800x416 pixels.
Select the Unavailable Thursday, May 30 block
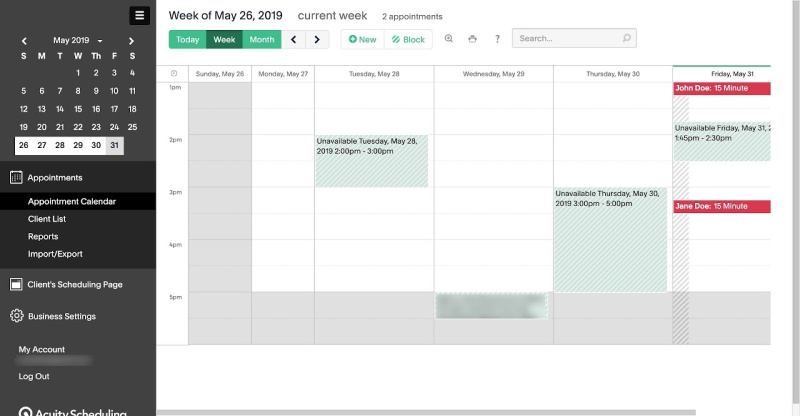pyautogui.click(x=610, y=239)
